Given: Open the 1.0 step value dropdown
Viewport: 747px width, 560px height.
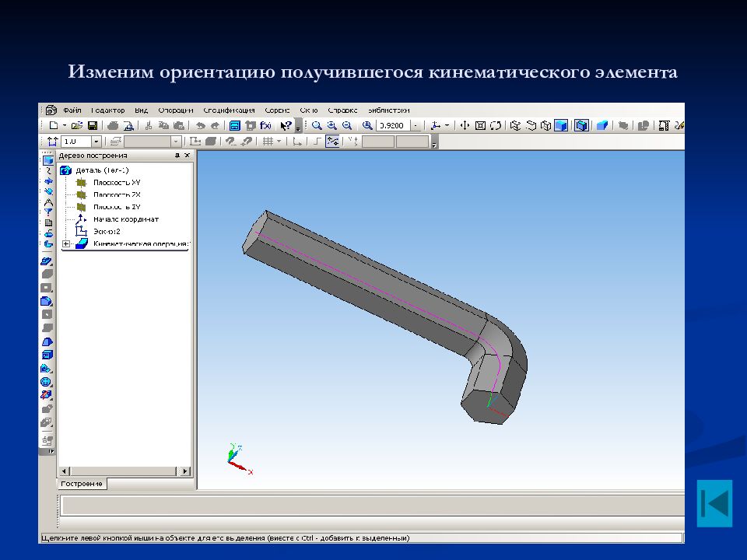Looking at the screenshot, I should pyautogui.click(x=96, y=142).
